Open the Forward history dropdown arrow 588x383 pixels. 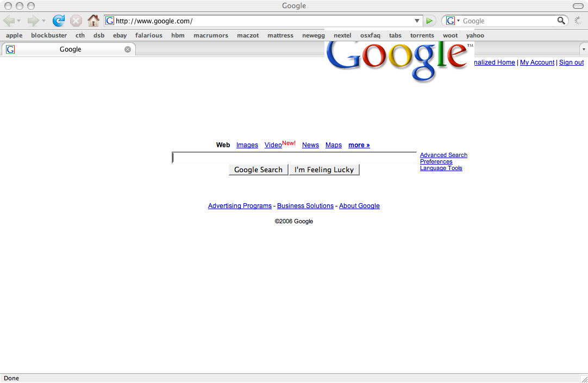(x=43, y=21)
